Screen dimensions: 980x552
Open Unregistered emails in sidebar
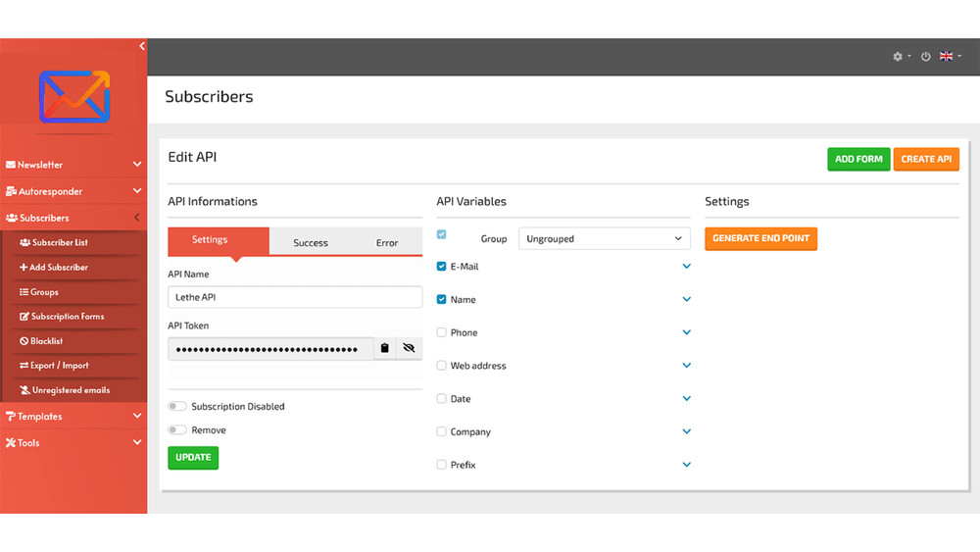pyautogui.click(x=65, y=390)
